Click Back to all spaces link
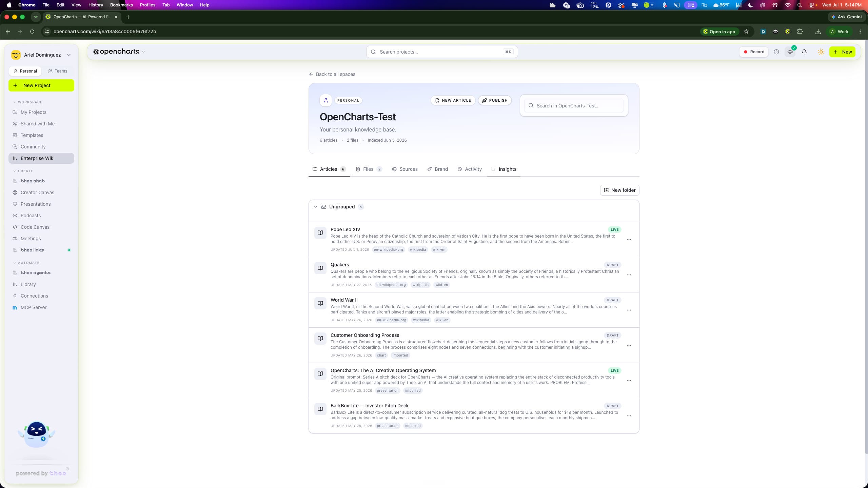The height and width of the screenshot is (488, 868). pyautogui.click(x=332, y=74)
